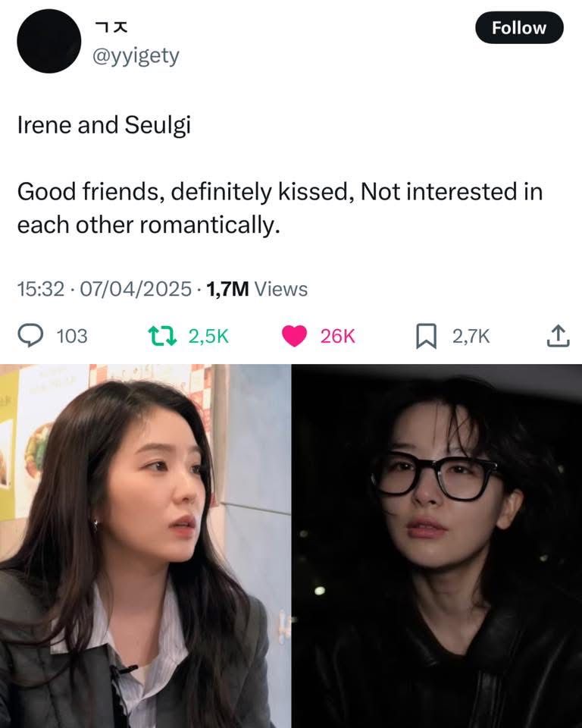582x728 pixels.
Task: Toggle the bookmark icon
Action: pos(426,336)
